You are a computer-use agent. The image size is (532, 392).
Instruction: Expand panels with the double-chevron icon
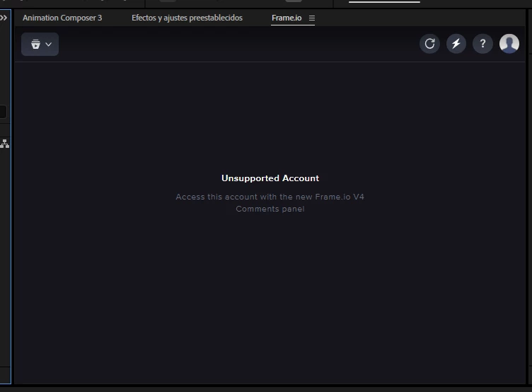tap(4, 18)
